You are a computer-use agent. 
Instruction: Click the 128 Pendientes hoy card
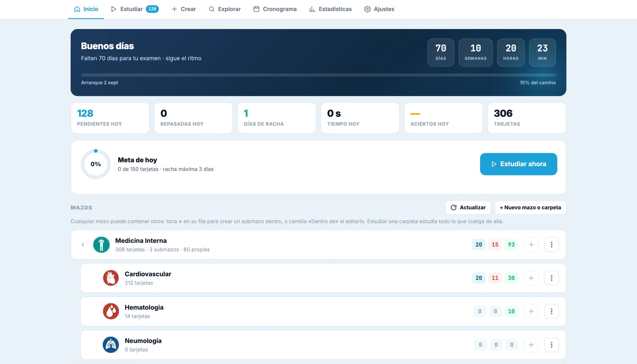pos(110,118)
